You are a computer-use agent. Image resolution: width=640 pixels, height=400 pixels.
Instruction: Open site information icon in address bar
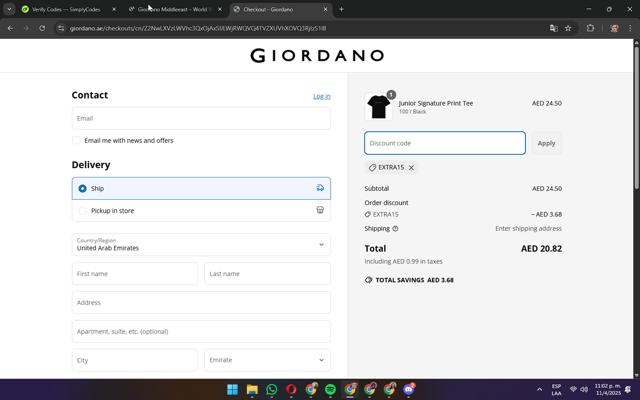(61, 28)
